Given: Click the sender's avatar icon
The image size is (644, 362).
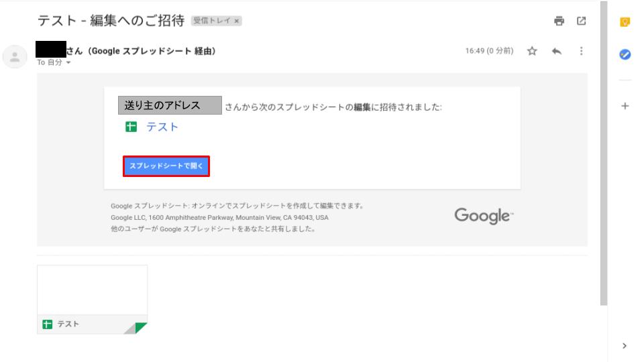Looking at the screenshot, I should [15, 56].
